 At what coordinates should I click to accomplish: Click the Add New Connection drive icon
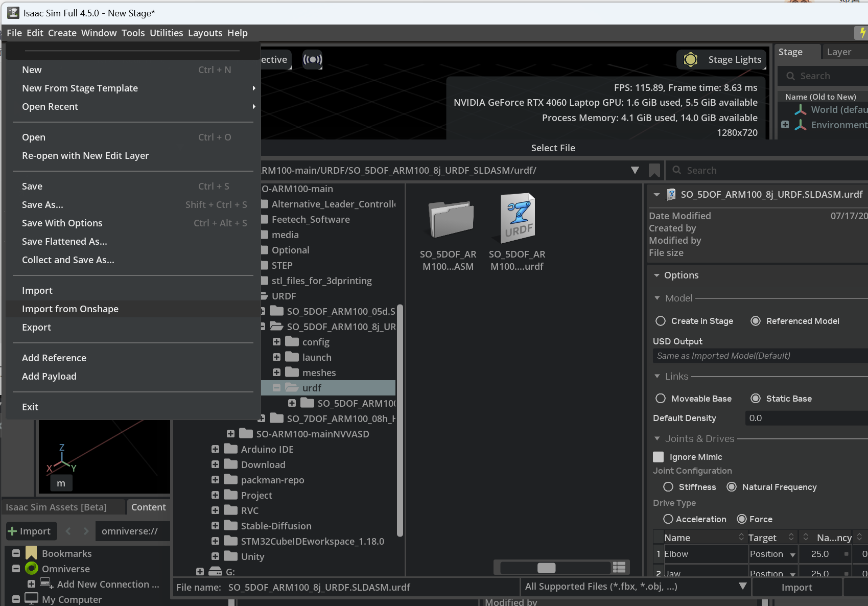click(46, 584)
